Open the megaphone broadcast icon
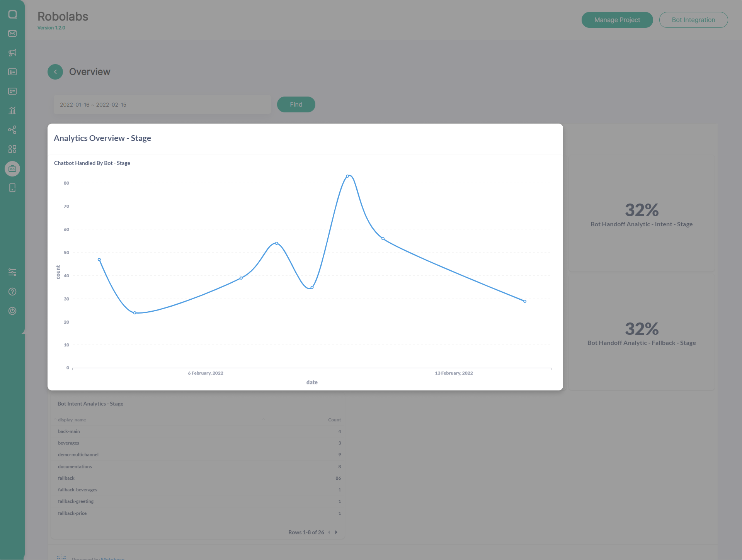The image size is (742, 560). (x=12, y=53)
